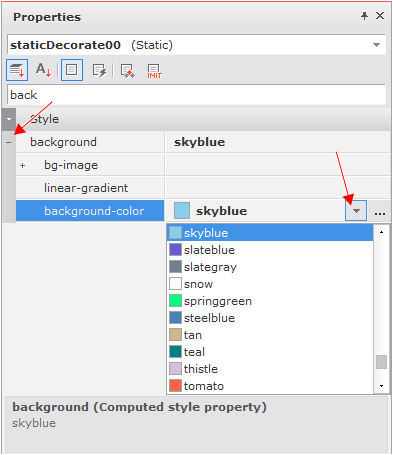Show the events lightning icon view
Viewport: 393px width, 455px height.
[99, 70]
